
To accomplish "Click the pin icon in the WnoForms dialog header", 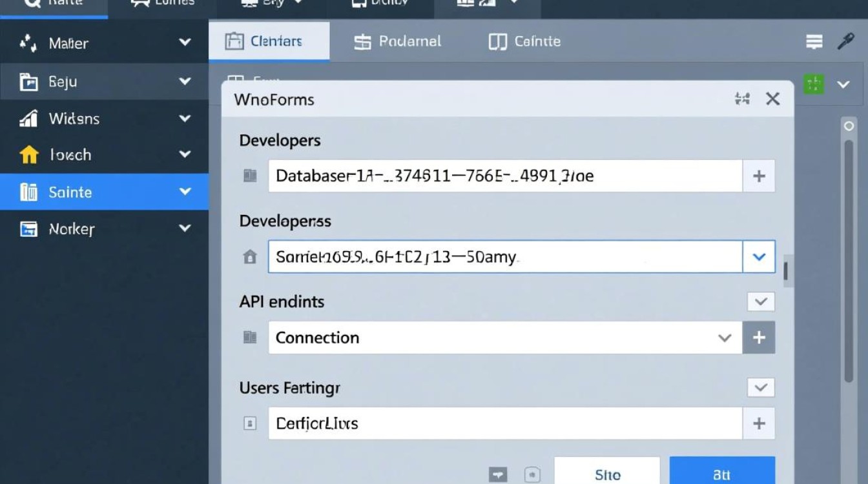I will click(x=742, y=99).
